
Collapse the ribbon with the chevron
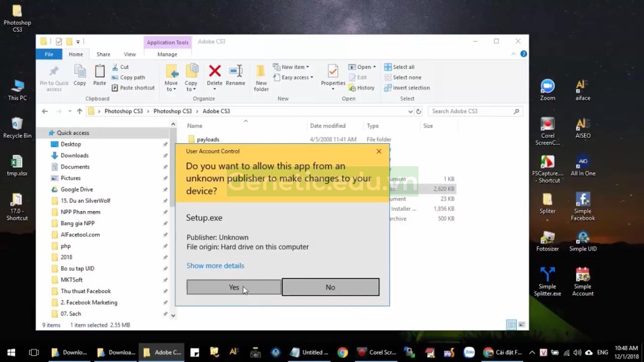point(513,54)
